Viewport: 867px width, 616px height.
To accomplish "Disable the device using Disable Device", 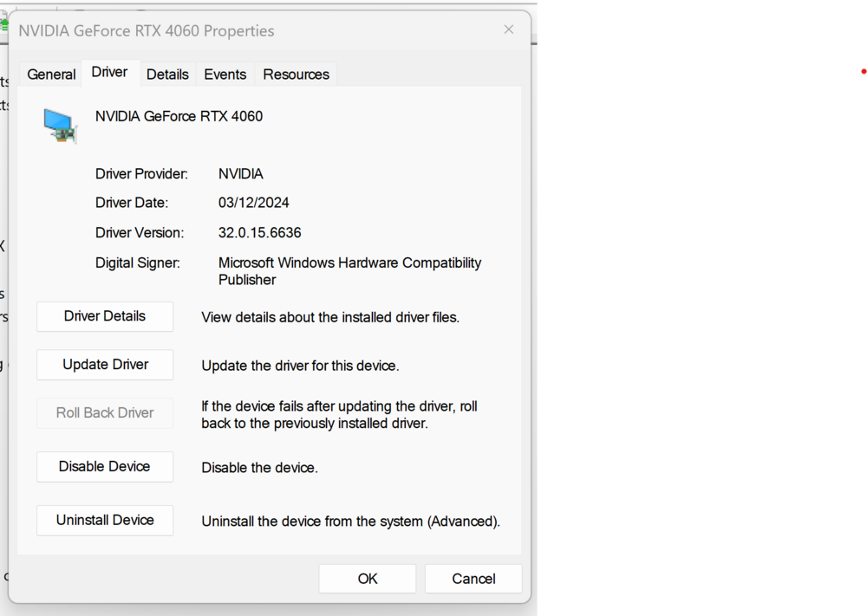I will (x=104, y=466).
